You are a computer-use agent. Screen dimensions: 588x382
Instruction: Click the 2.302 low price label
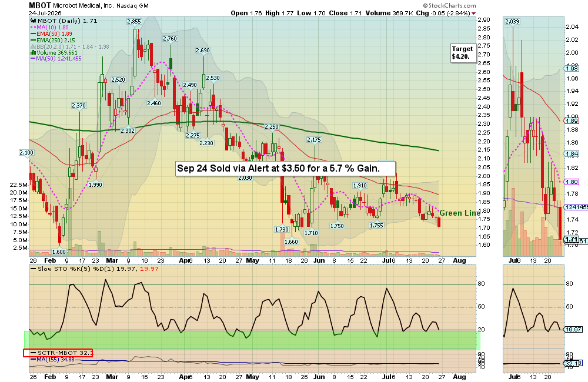pyautogui.click(x=128, y=131)
